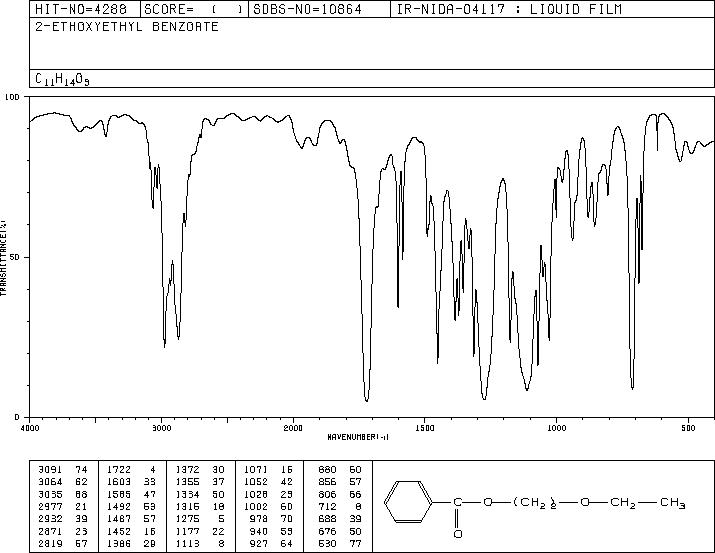Click the WAVENUMBER x-axis label
The height and width of the screenshot is (553, 715).
358,437
